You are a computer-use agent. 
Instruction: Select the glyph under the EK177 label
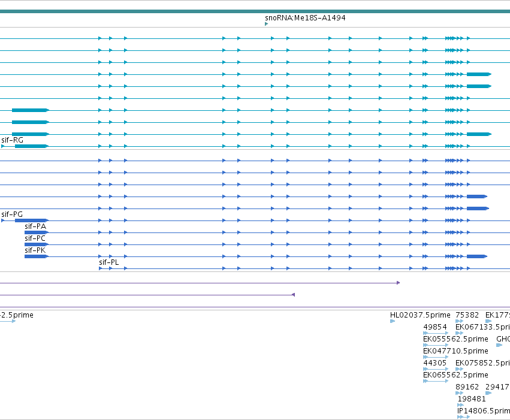[x=488, y=321]
